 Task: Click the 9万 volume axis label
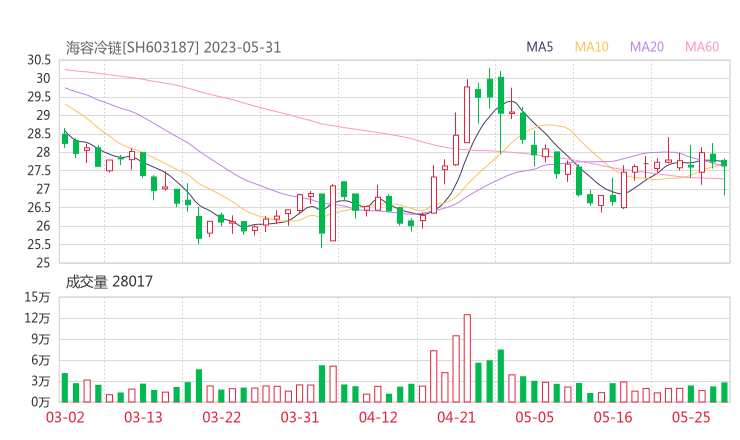pos(41,339)
